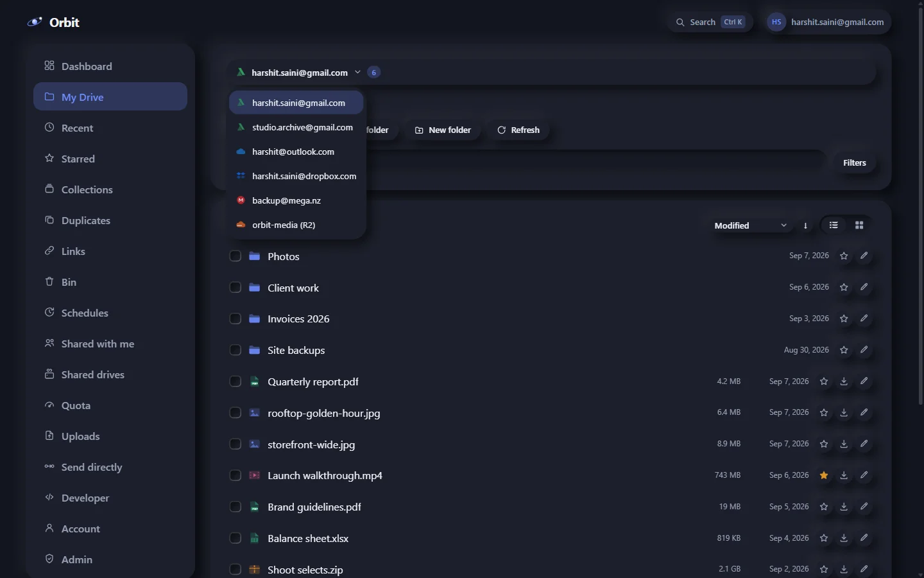Tick the Balance sheet.xlsx checkbox
This screenshot has height=578, width=924.
[235, 538]
